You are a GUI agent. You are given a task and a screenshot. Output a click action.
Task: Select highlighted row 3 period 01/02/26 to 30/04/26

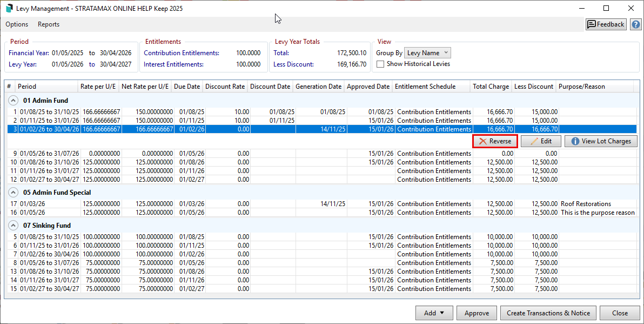point(321,129)
